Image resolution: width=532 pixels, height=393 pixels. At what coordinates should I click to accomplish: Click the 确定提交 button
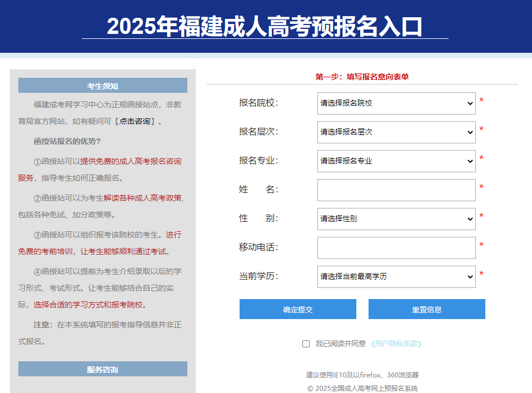(x=297, y=309)
